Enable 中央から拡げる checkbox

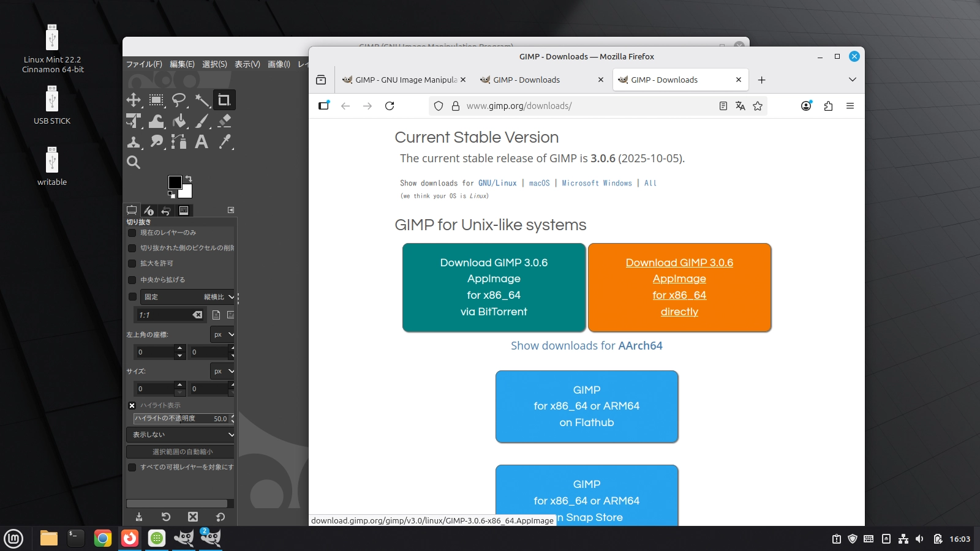132,280
